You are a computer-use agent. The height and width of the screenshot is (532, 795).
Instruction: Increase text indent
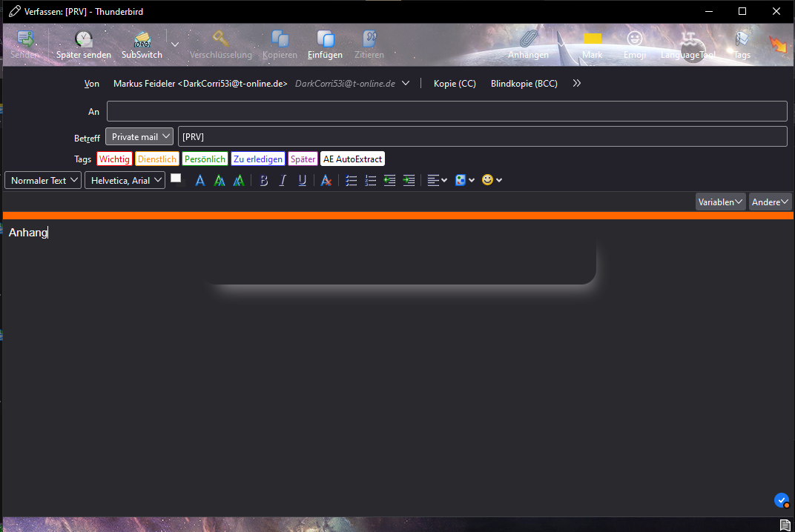click(x=409, y=180)
